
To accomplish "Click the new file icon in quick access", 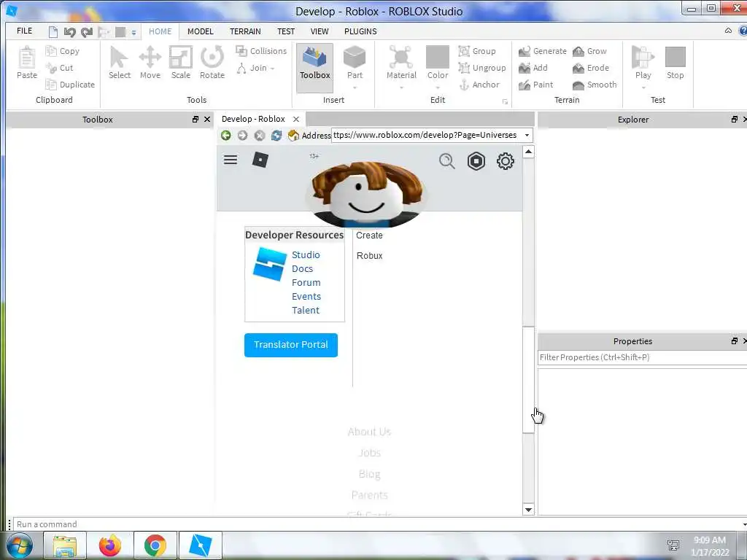I will coord(53,32).
